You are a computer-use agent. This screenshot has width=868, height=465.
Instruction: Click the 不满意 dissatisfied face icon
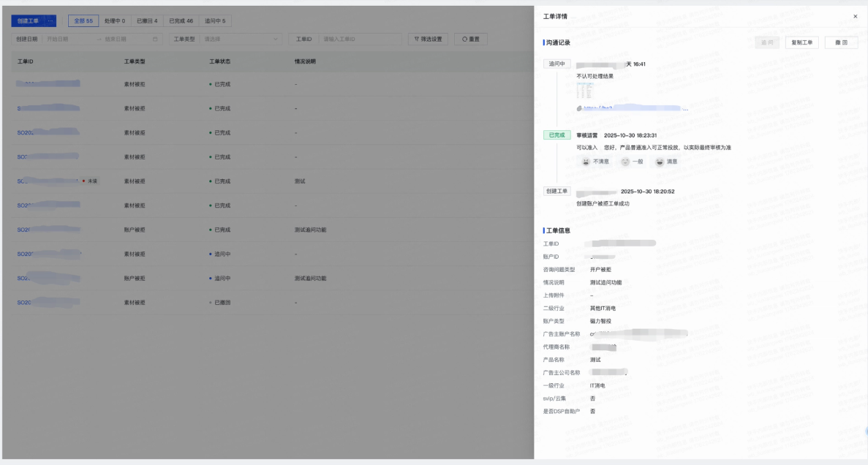[586, 162]
